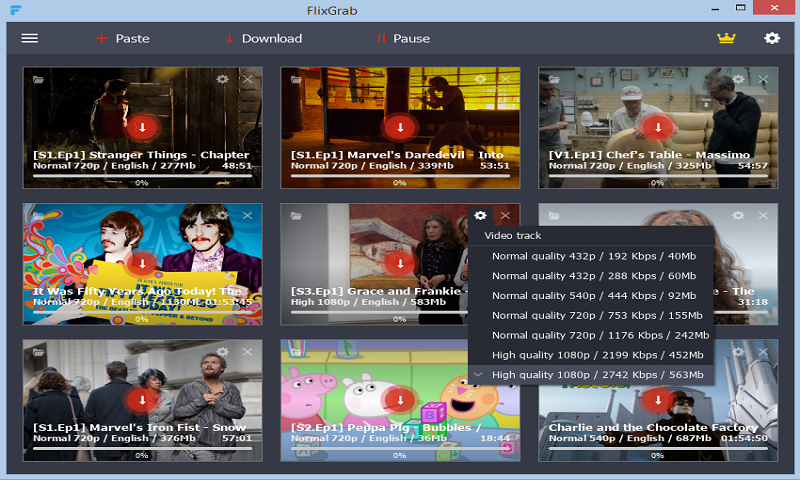The image size is (800, 480).
Task: Open the settings gear on the It Was Fifty Years Ago card
Action: [222, 215]
